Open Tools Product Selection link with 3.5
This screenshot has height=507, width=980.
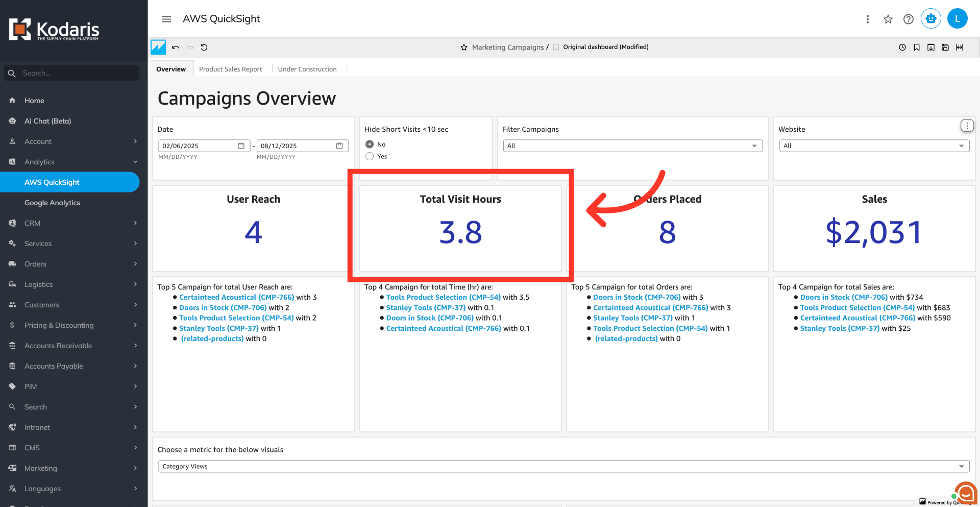[x=444, y=297]
